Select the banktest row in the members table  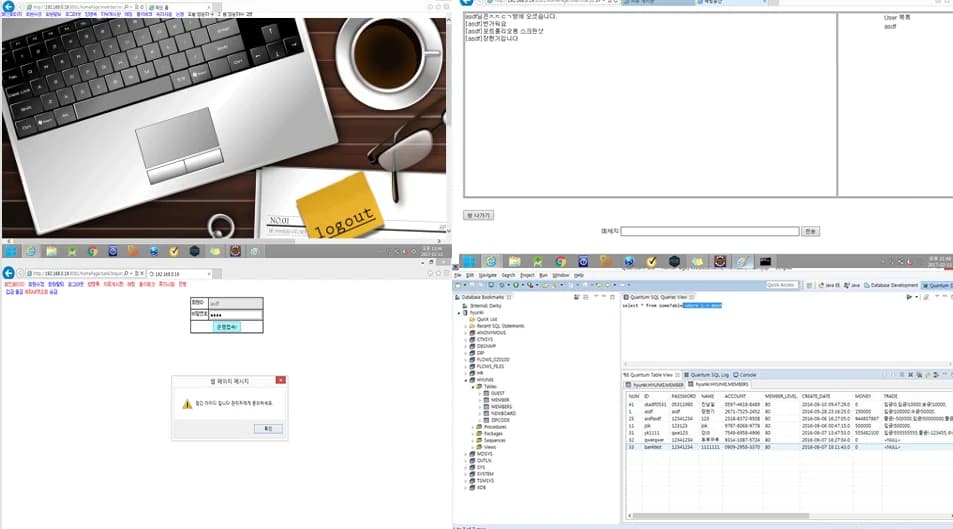pyautogui.click(x=789, y=447)
